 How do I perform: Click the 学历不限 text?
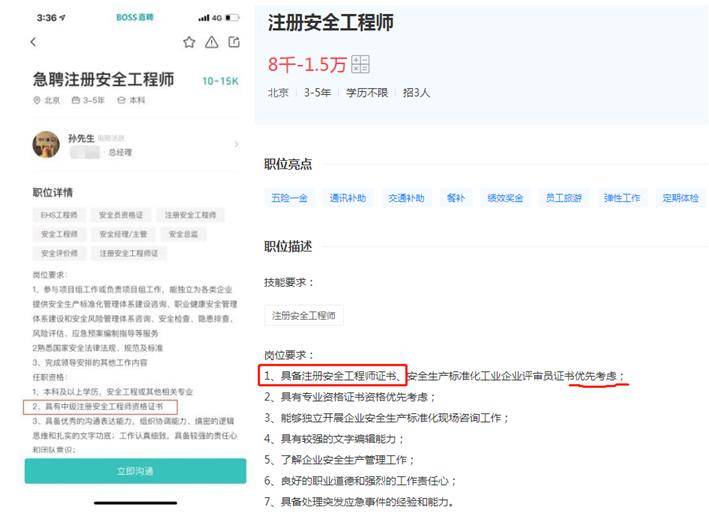click(367, 93)
